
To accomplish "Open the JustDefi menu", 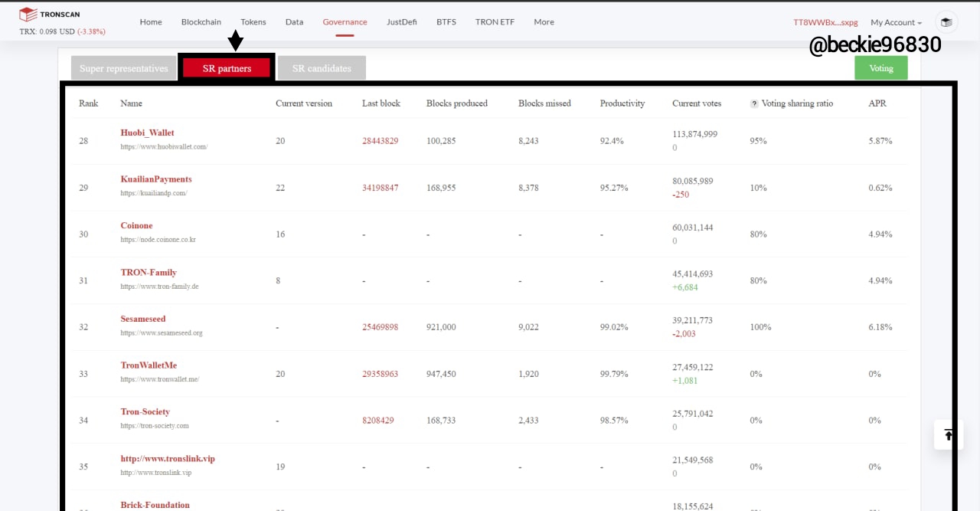I will click(402, 21).
